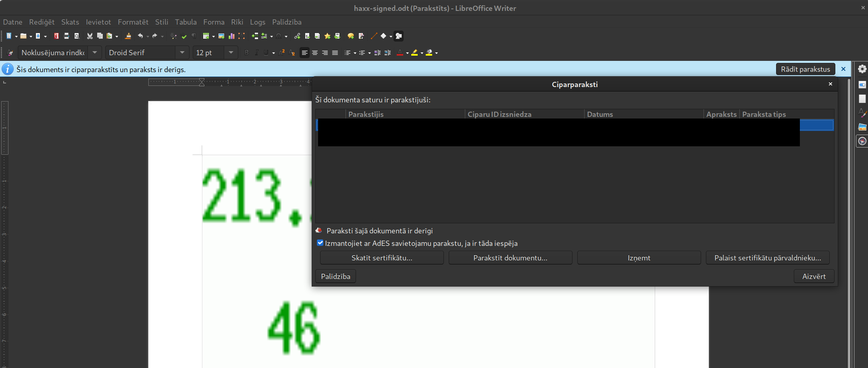
Task: Open the Formatēt menu
Action: (133, 22)
